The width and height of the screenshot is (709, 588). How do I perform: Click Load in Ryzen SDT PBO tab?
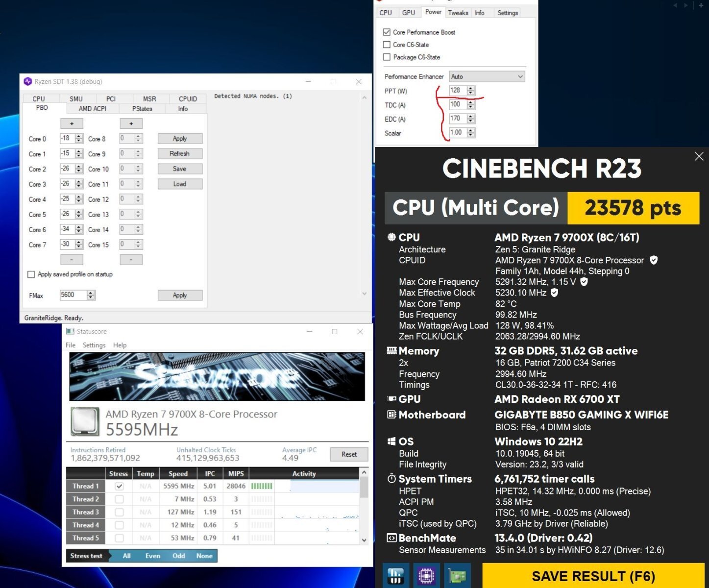coord(180,184)
